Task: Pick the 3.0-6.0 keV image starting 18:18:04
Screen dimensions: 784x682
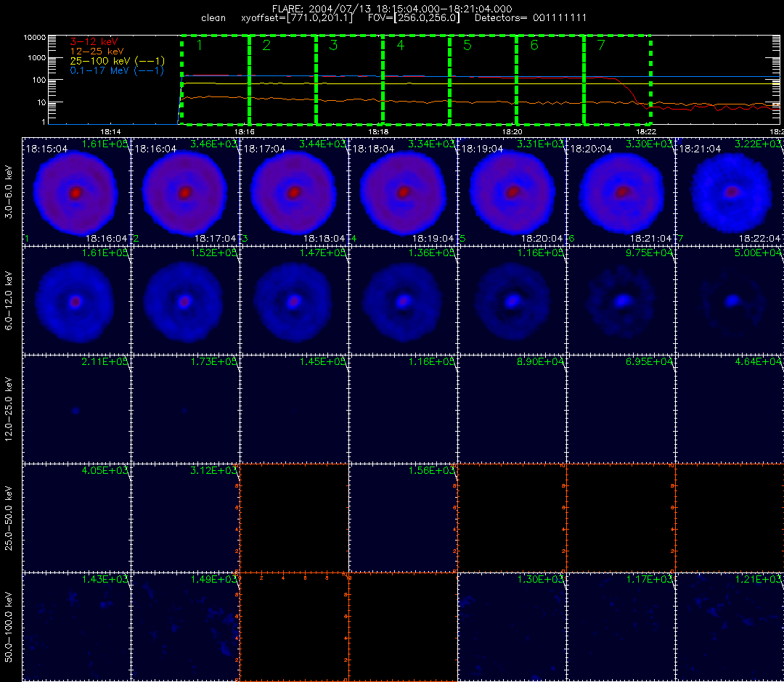Action: [x=404, y=192]
